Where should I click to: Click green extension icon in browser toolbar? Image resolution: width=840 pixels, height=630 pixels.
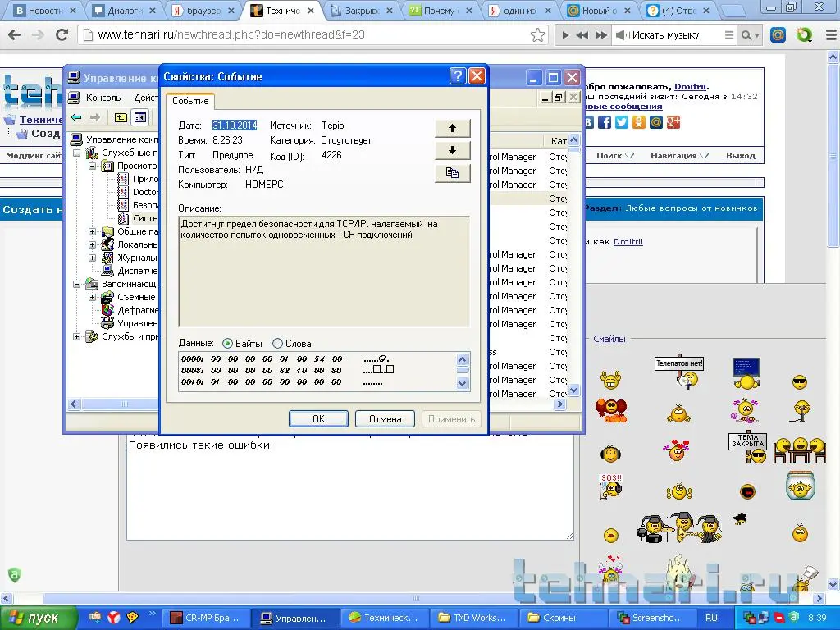pyautogui.click(x=804, y=35)
